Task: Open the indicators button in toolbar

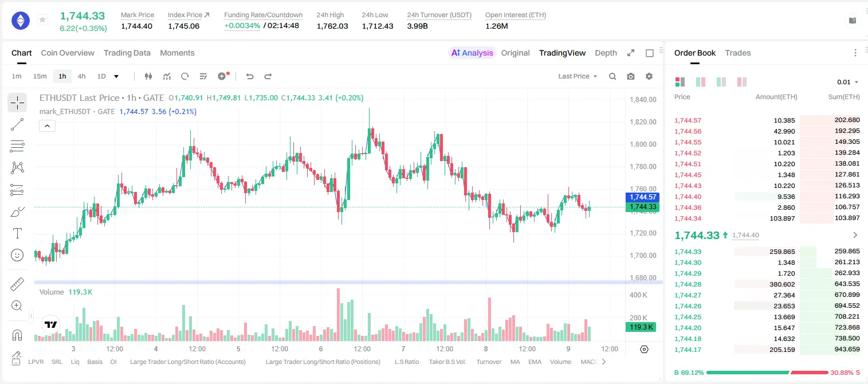Action: pos(167,76)
